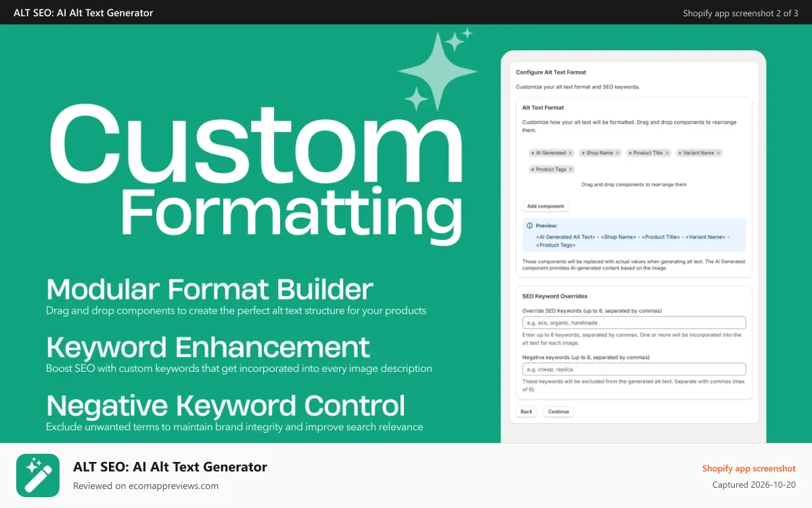Grab the Product Tags drag handle
The height and width of the screenshot is (508, 812).
point(533,169)
